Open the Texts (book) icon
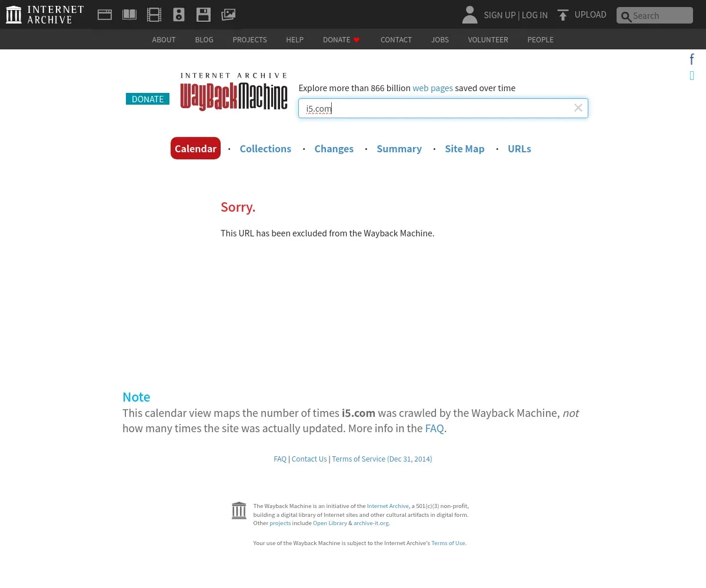This screenshot has width=706, height=588. pyautogui.click(x=129, y=15)
